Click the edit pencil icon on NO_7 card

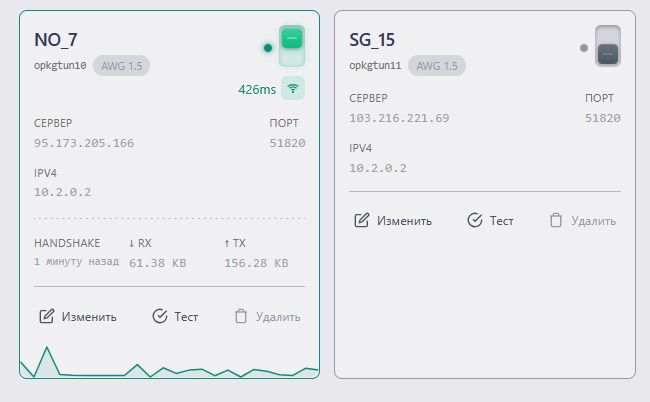pos(47,317)
